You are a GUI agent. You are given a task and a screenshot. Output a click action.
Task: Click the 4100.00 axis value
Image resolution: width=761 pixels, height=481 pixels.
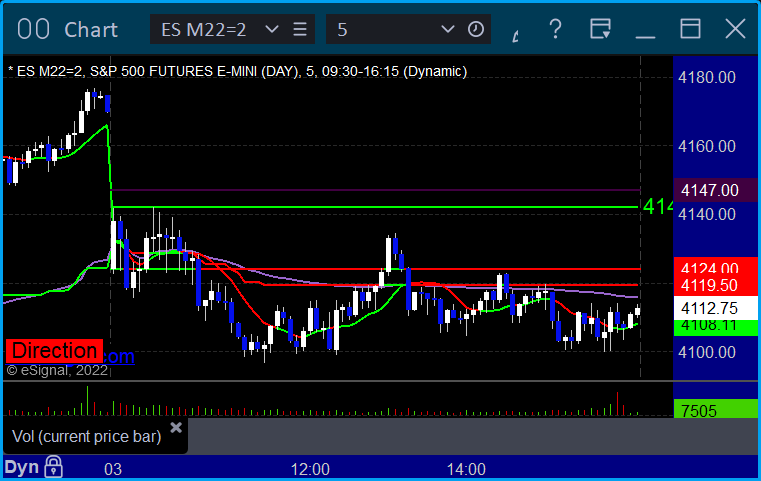[707, 352]
